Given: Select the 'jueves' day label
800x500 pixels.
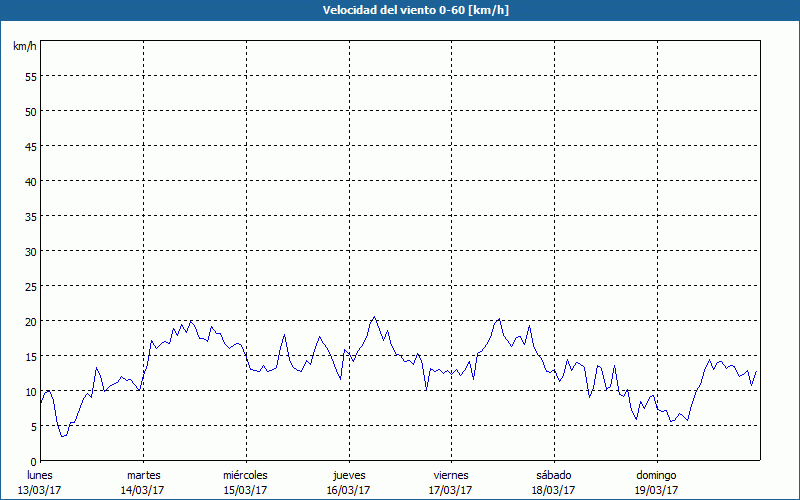Looking at the screenshot, I should [x=348, y=475].
